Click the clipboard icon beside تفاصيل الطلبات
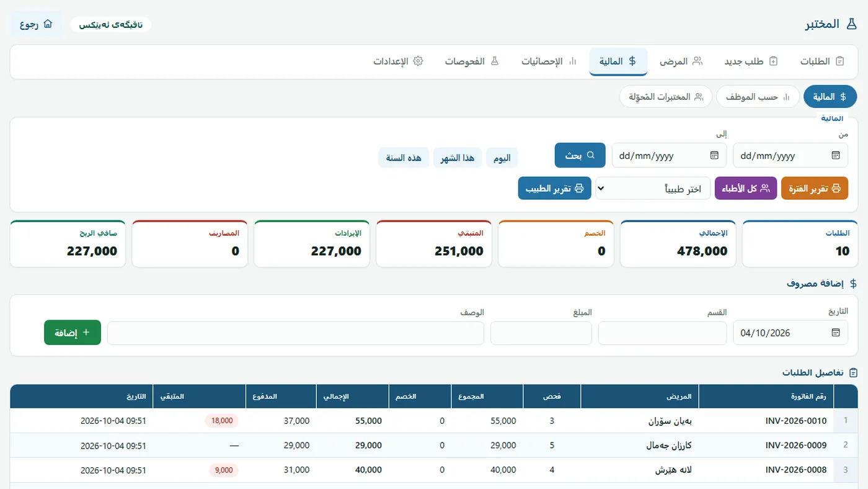 pos(853,373)
